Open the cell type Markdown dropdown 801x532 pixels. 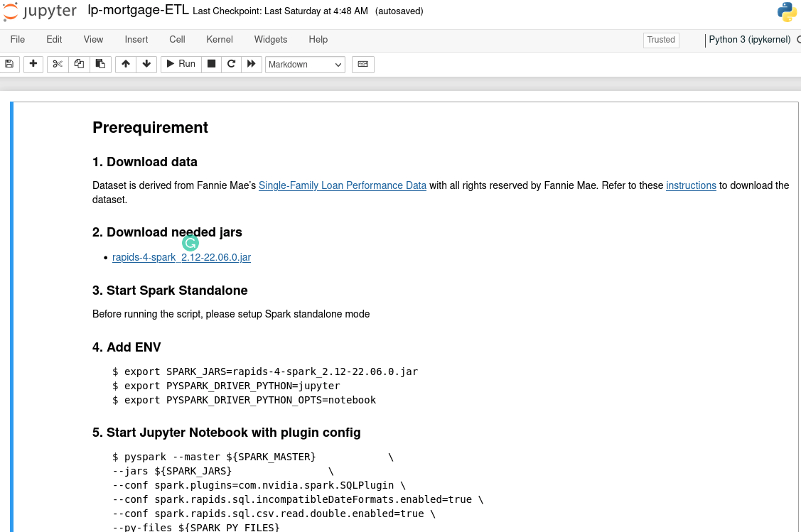pos(305,65)
